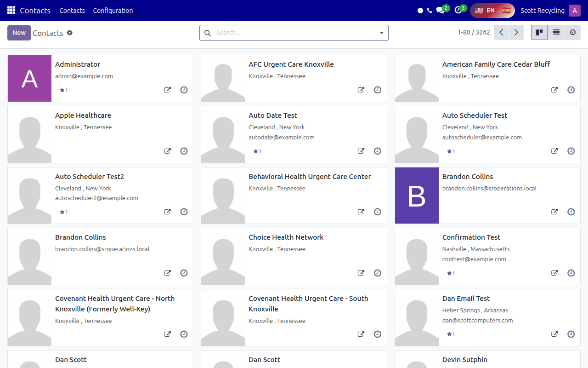
Task: Switch to Kanban view
Action: coord(539,33)
